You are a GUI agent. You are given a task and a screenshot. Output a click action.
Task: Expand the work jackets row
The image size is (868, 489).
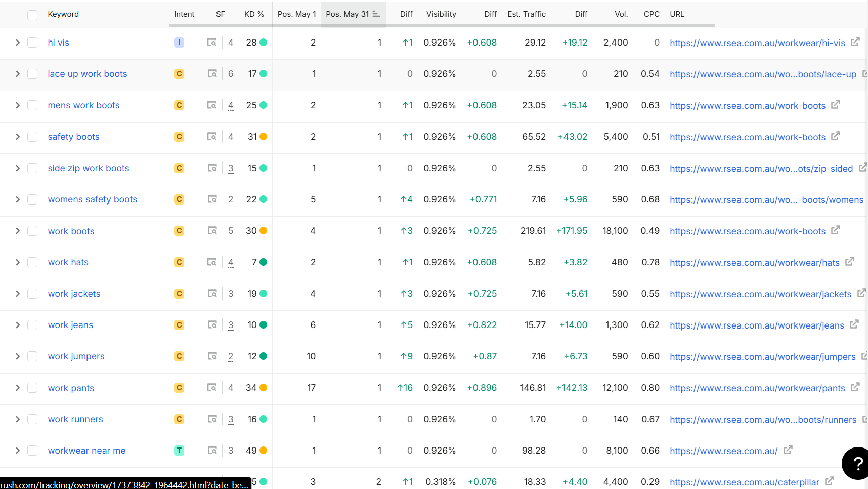pos(18,294)
